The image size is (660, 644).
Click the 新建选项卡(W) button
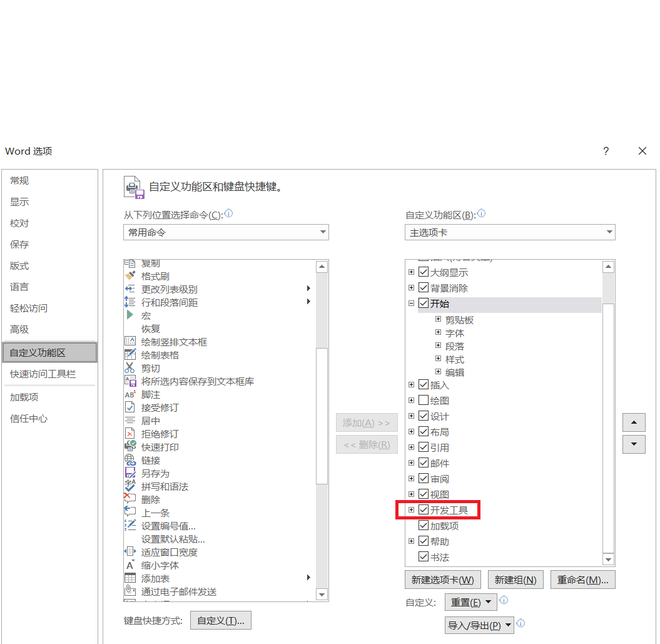tap(442, 580)
